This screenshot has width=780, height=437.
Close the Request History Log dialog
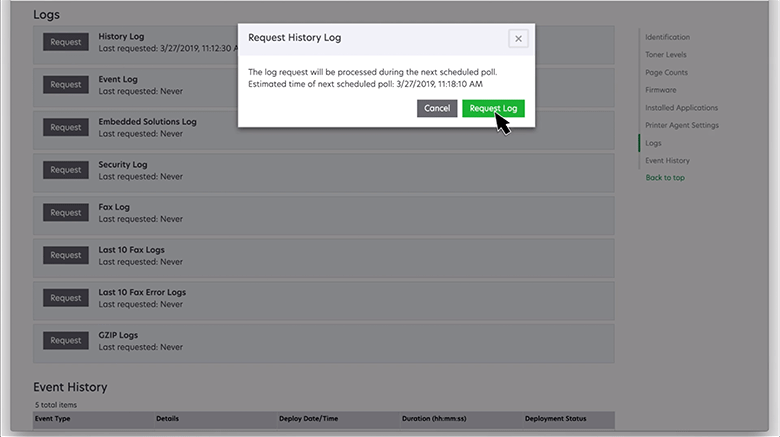[x=517, y=38]
